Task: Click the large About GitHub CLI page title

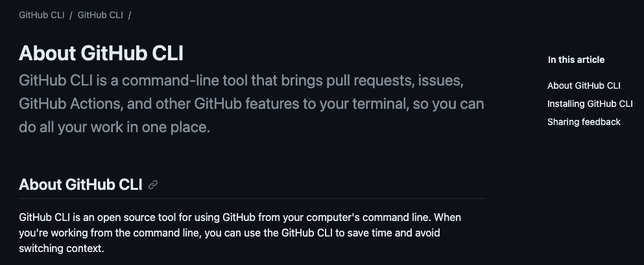Action: (x=101, y=53)
